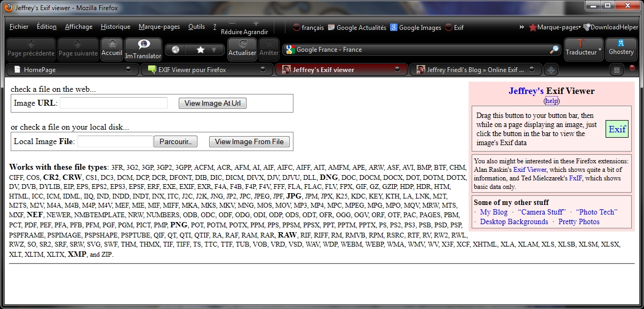
Task: Click the Agrandir zoom-in button
Action: (256, 27)
